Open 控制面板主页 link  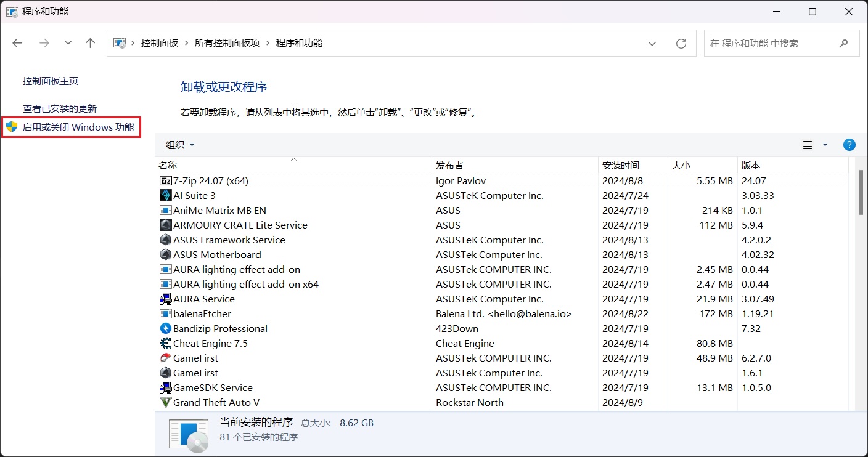tap(51, 81)
